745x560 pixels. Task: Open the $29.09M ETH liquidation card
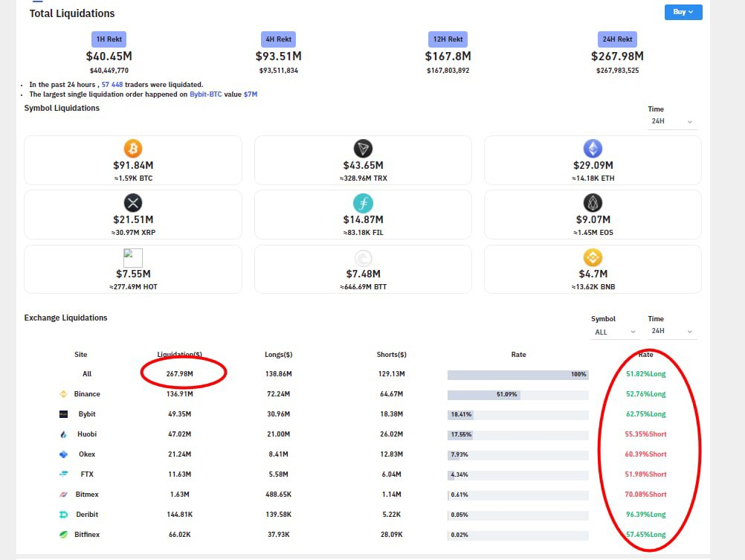coord(593,160)
